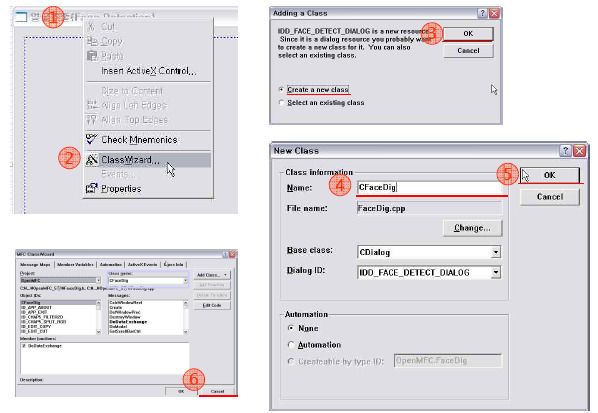Select DoModal in Messages list
This screenshot has width=598, height=413.
146,327
